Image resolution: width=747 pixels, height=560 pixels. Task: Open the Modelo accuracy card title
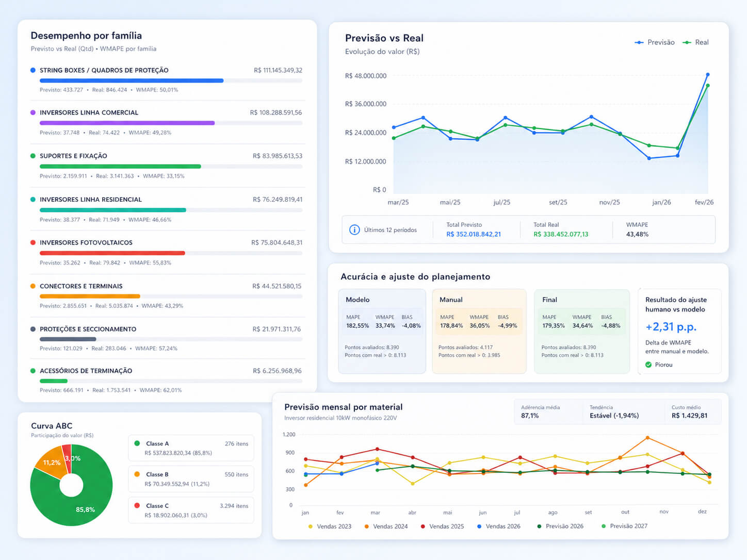pyautogui.click(x=358, y=300)
